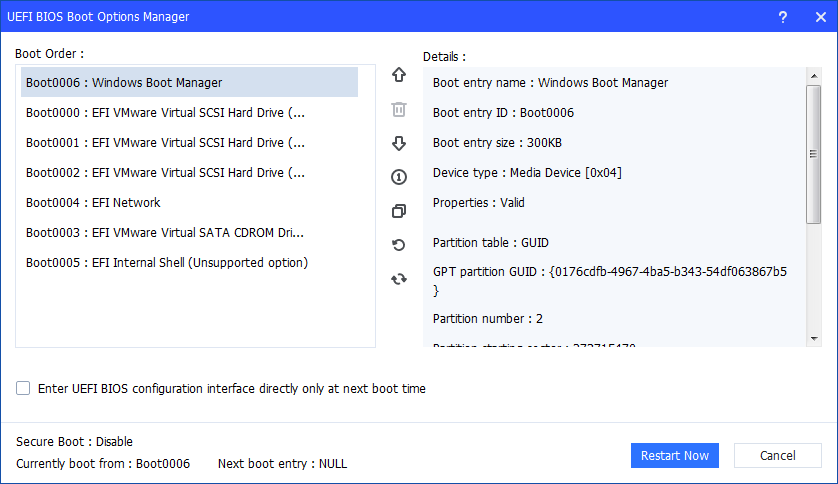Move selected boot entry down with arrow icon
This screenshot has width=838, height=484.
tap(399, 143)
